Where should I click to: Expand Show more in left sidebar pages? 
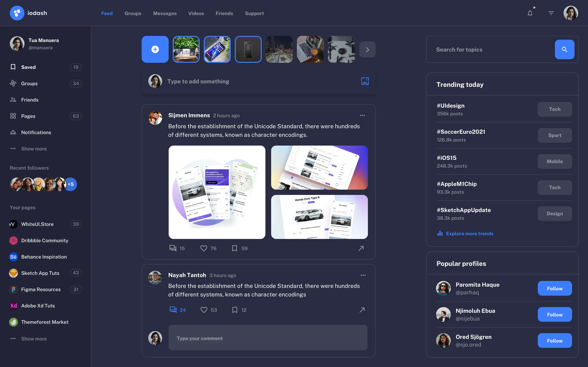coord(34,339)
